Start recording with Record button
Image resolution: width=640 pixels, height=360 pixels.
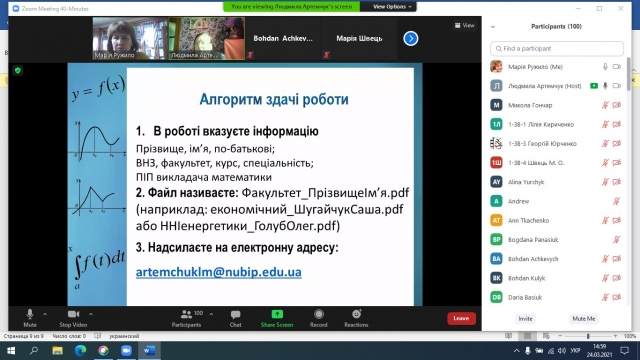318,318
